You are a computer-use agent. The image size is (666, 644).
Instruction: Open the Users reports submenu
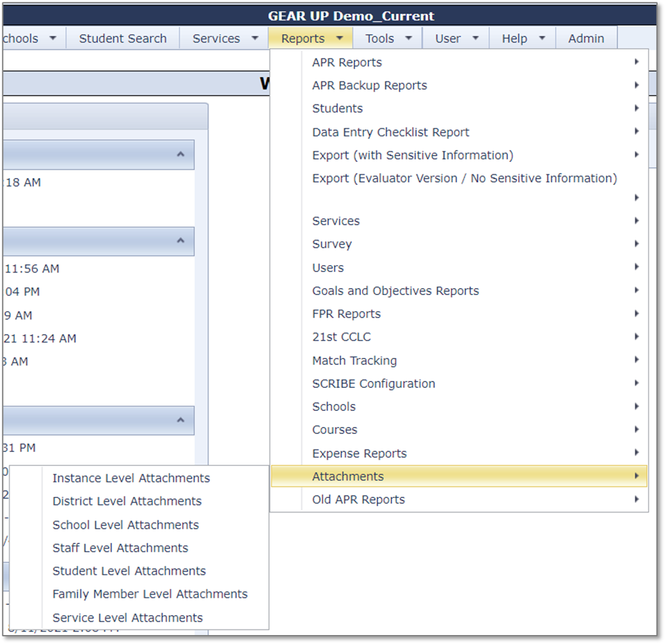coord(459,268)
